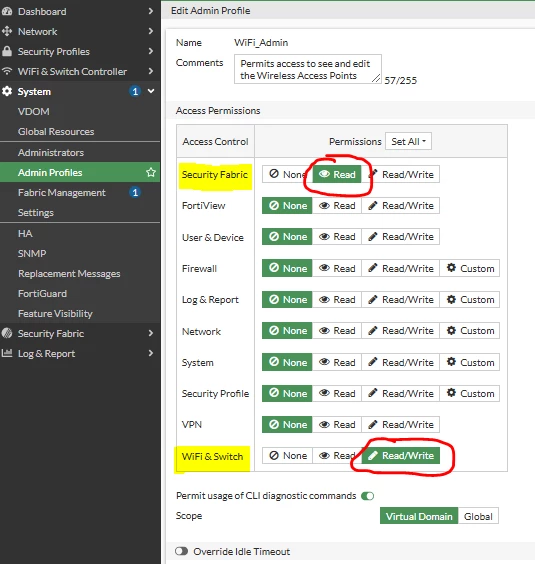Click the notification badge next to System

point(135,91)
